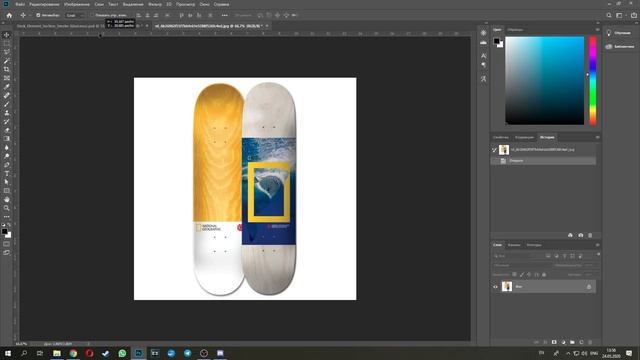Add a layer mask to the layer
The height and width of the screenshot is (360, 640).
[x=554, y=342]
